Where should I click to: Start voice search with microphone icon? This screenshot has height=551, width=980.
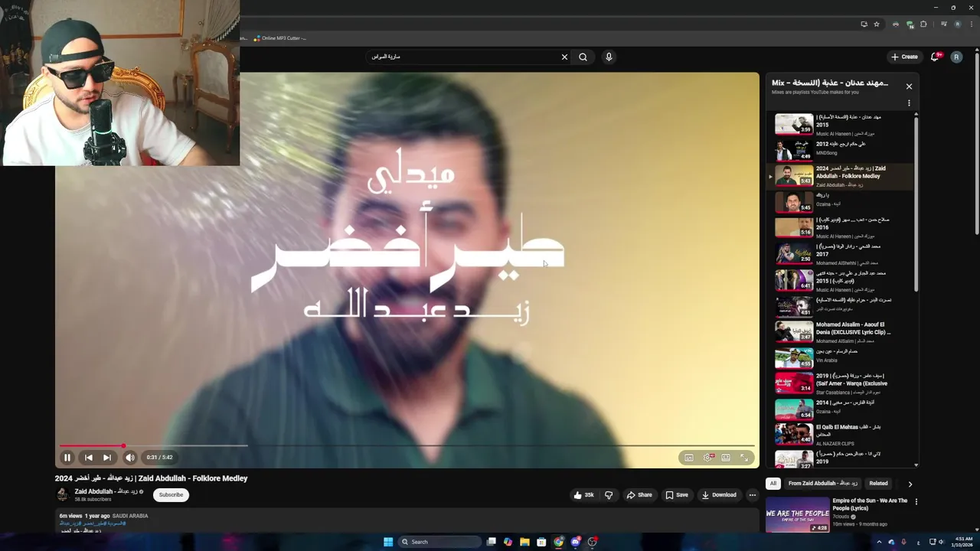click(609, 57)
